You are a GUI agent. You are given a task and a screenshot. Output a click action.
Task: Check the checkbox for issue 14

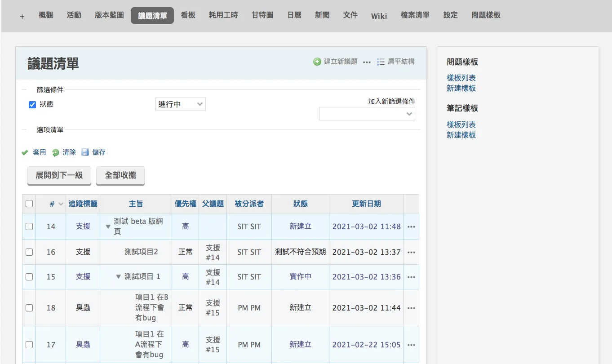click(29, 226)
